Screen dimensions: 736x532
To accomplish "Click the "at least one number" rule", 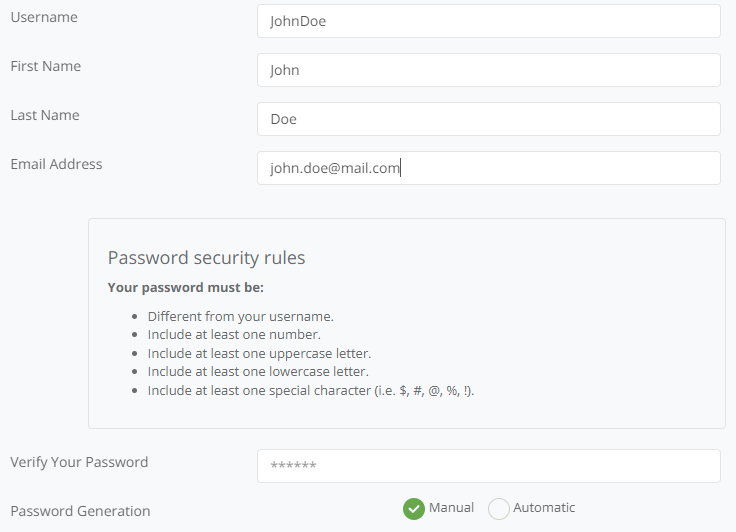I will pos(234,335).
